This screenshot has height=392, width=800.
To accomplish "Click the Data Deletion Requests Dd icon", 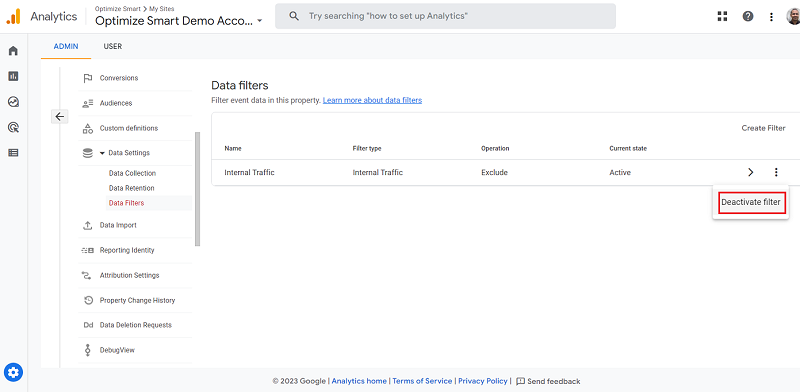I will tap(88, 325).
